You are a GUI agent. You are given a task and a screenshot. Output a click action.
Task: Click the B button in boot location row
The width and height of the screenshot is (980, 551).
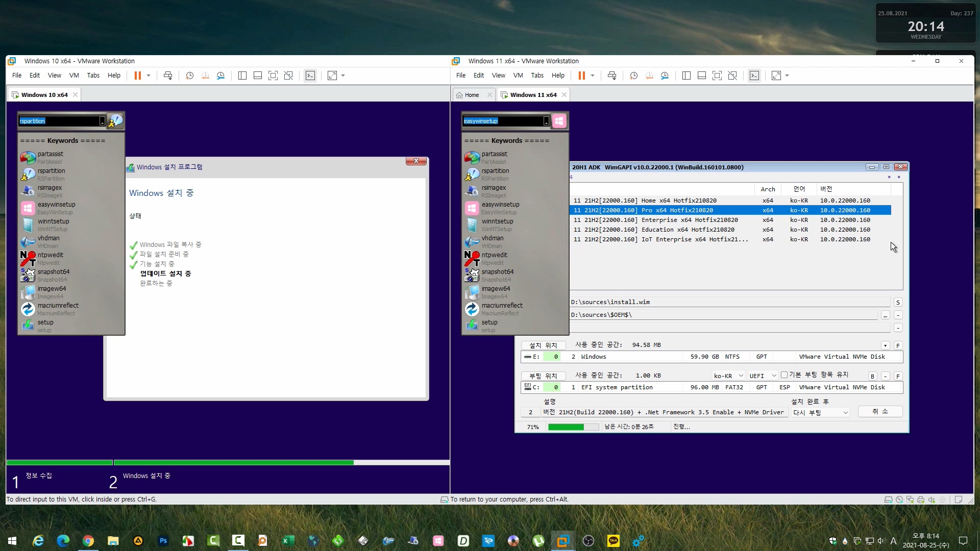coord(872,376)
